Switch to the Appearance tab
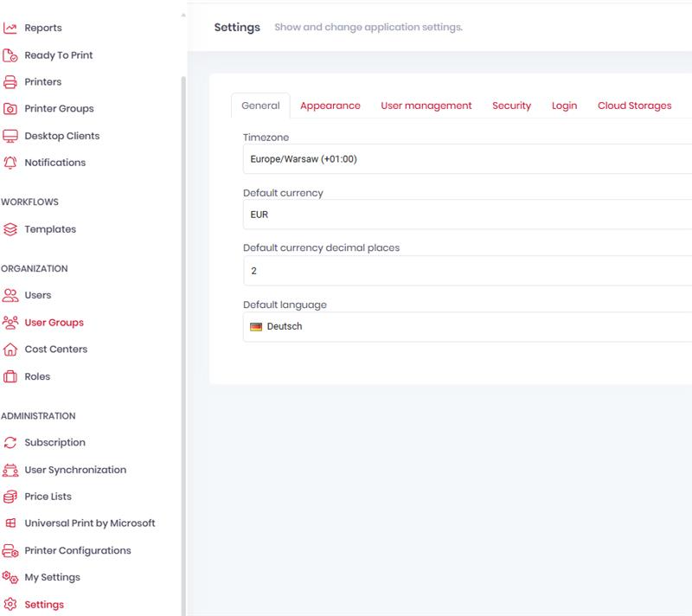This screenshot has width=692, height=616. coord(330,106)
